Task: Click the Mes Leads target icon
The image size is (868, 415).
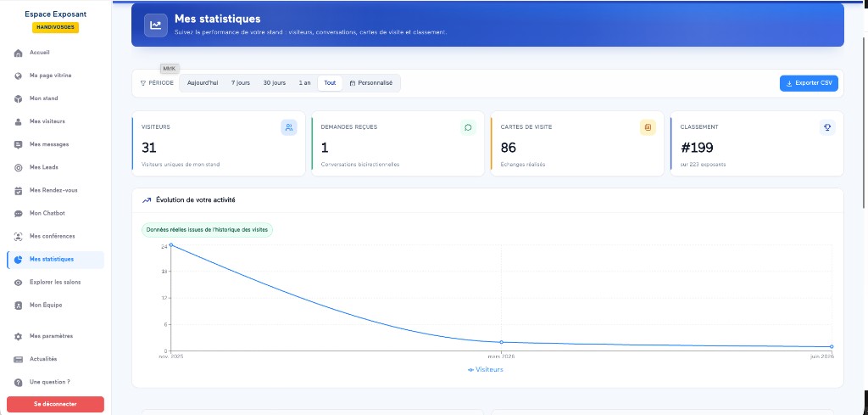Action: pos(18,167)
